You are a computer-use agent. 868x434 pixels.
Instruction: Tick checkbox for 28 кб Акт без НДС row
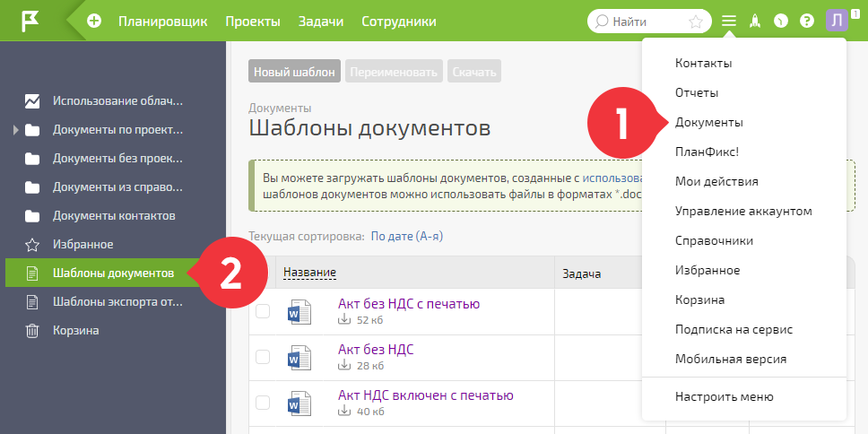[263, 357]
